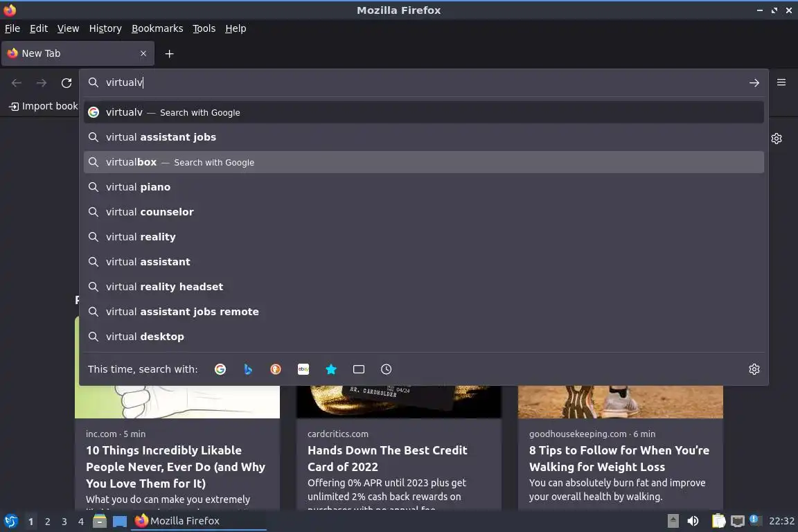Select 'virtual desktop' suggestion
Screen dimensions: 798x532
click(x=423, y=337)
